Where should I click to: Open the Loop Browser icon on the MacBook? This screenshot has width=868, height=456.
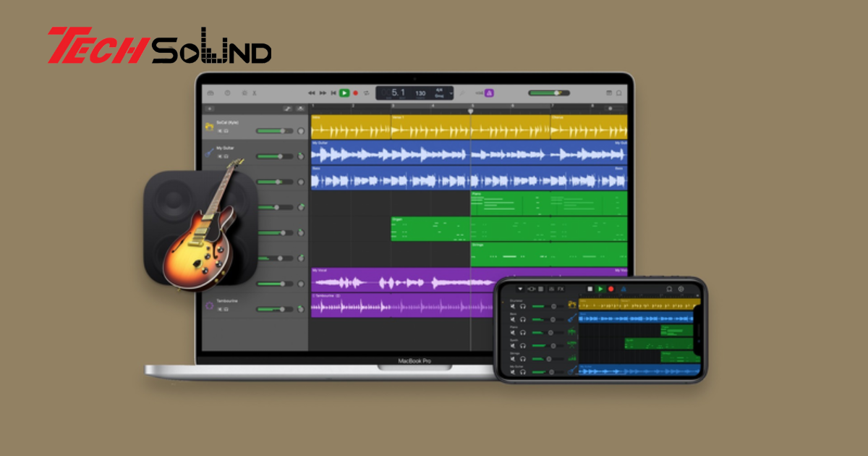click(619, 93)
